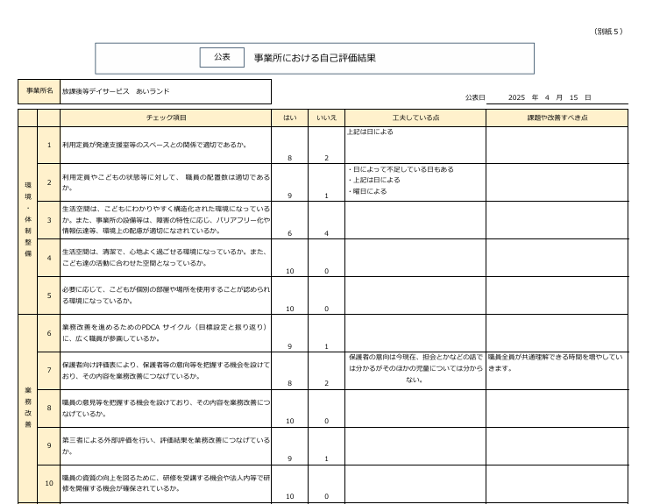Select the title 事業所における自己評価結果
Screen dimensions: 645x504
coord(314,59)
